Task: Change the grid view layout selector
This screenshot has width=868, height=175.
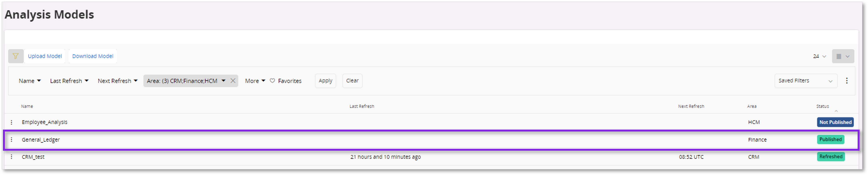Action: pos(843,56)
